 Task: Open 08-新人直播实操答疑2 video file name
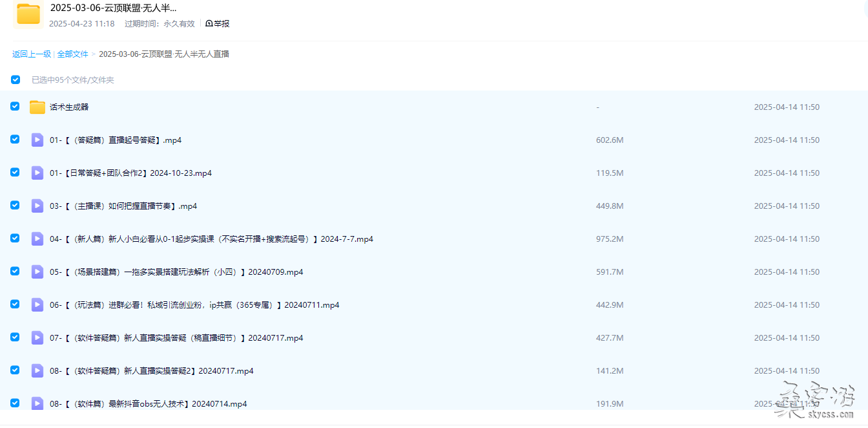click(152, 371)
